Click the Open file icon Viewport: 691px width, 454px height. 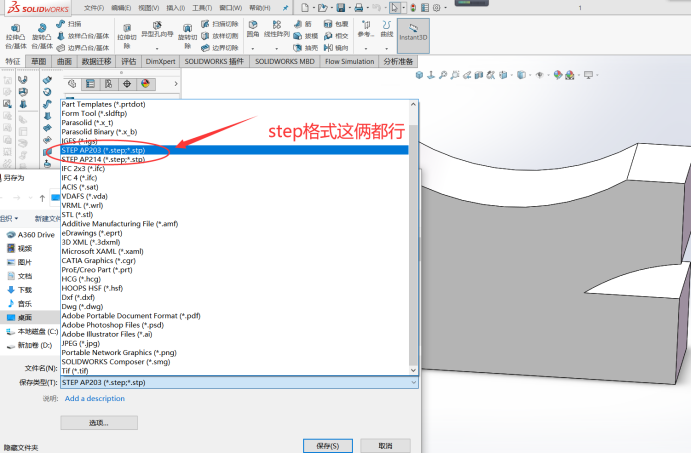tap(323, 7)
